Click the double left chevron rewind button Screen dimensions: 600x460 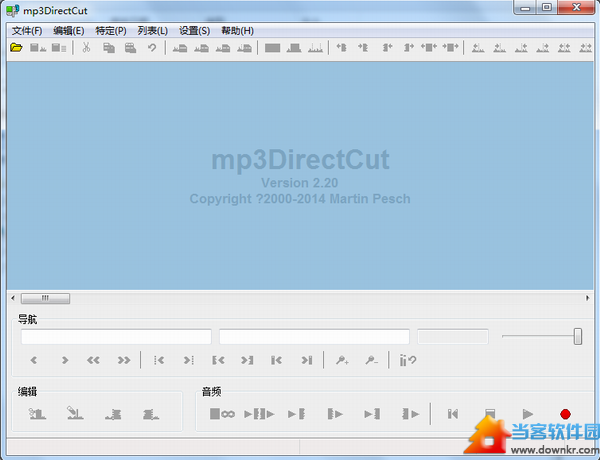[x=93, y=360]
